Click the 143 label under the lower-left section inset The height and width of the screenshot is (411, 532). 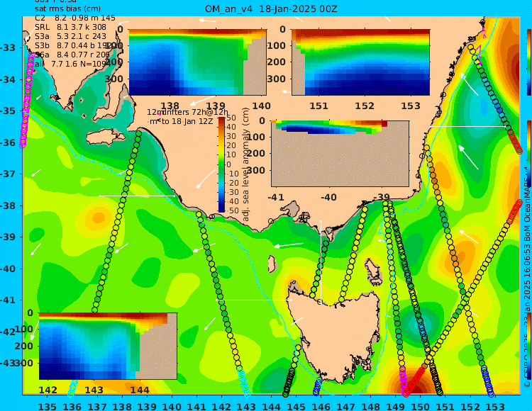(94, 390)
